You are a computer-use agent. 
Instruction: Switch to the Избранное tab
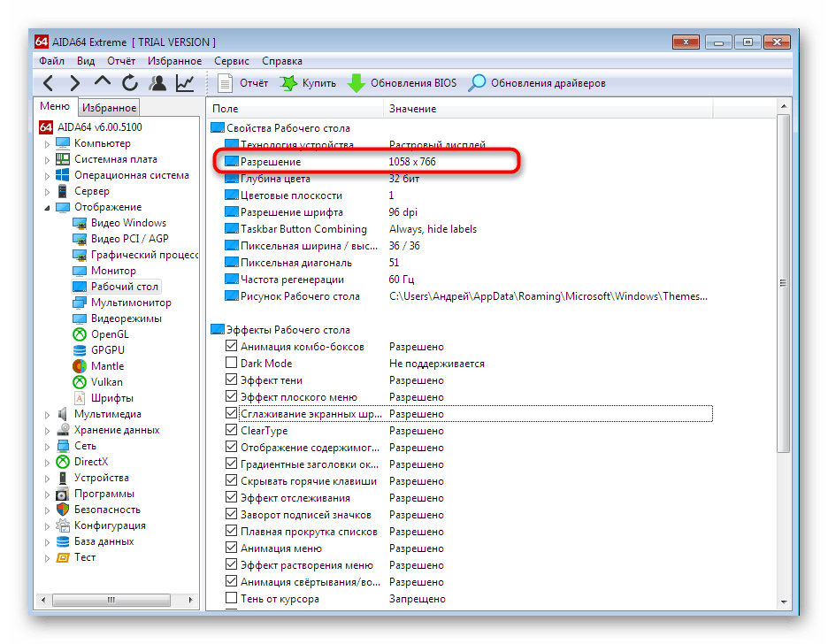click(109, 108)
